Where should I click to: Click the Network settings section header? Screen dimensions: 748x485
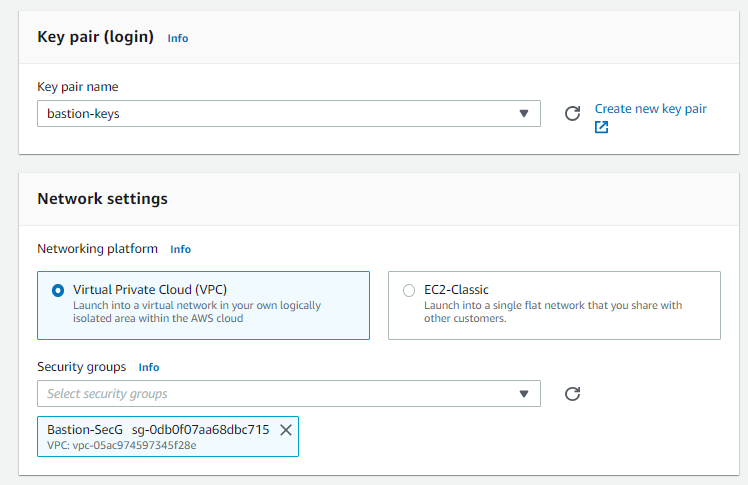click(x=103, y=199)
